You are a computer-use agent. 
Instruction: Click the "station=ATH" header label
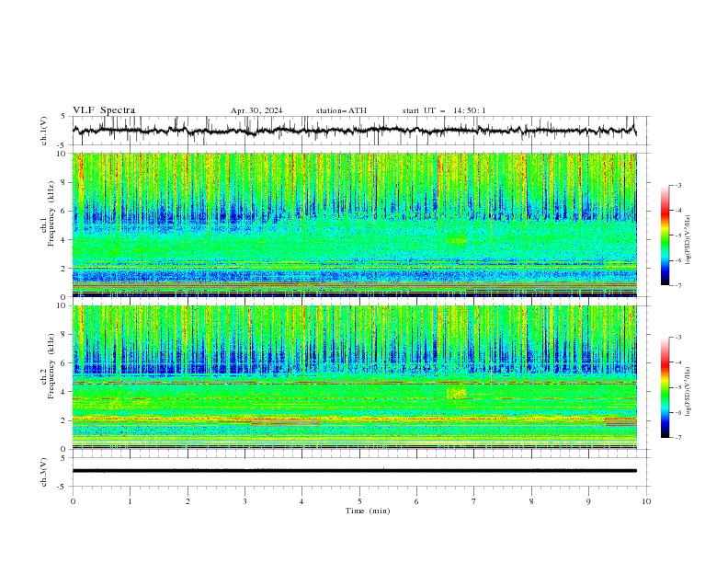coord(341,110)
